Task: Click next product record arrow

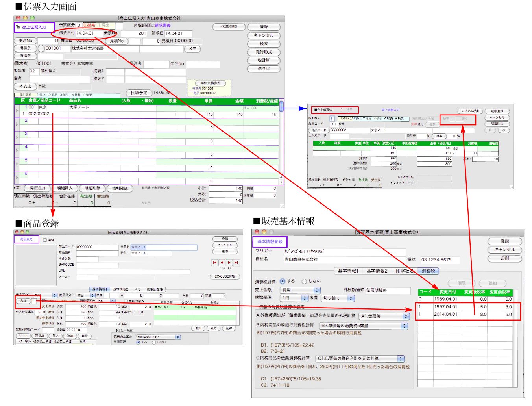Action: pyautogui.click(x=229, y=262)
